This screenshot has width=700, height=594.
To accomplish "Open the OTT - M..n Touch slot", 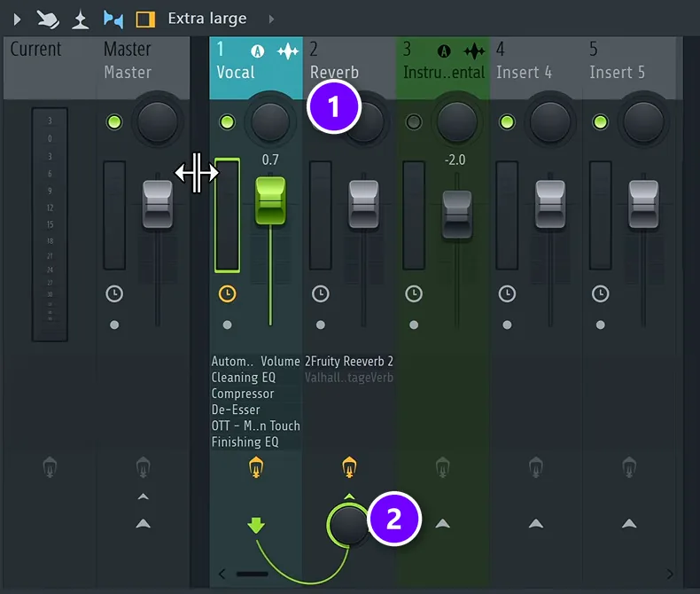I will (256, 426).
